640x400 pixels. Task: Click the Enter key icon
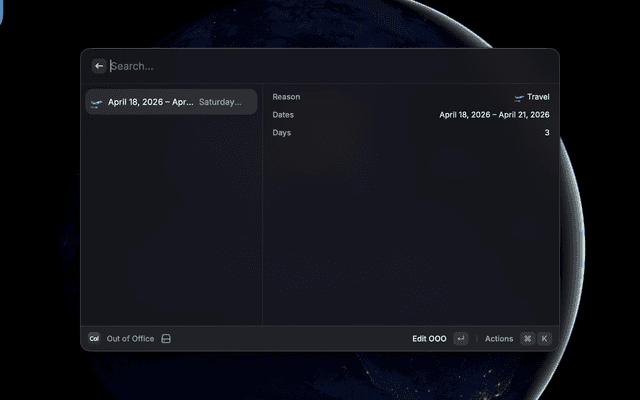(x=460, y=339)
